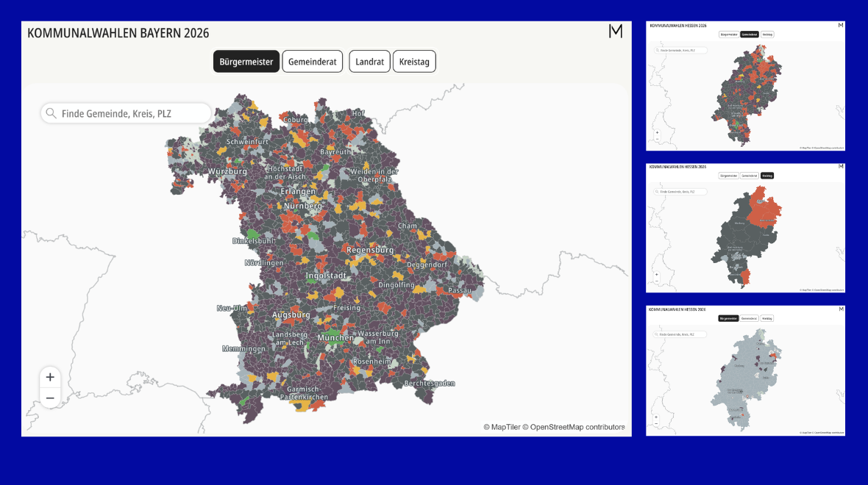Select the Bürgermeister tab
The image size is (868, 485).
click(246, 62)
